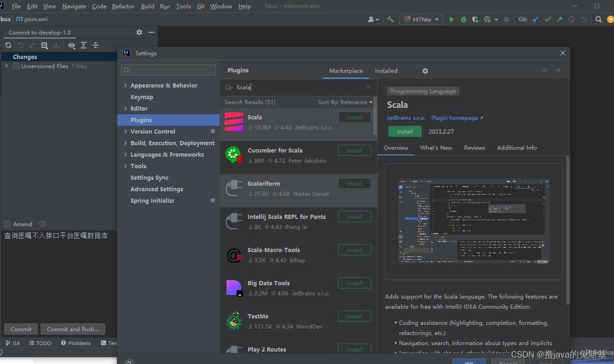The width and height of the screenshot is (614, 364).
Task: Click the orange IDE update arrow icon
Action: [x=610, y=19]
